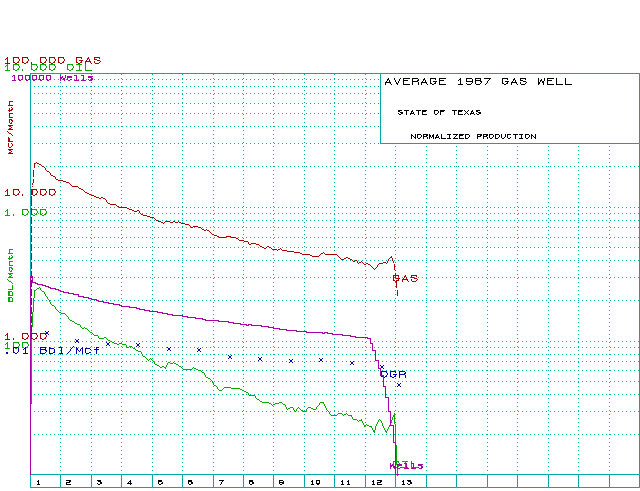Click the blue x marker just right of "OGR"
640x491 pixels.
[398, 385]
